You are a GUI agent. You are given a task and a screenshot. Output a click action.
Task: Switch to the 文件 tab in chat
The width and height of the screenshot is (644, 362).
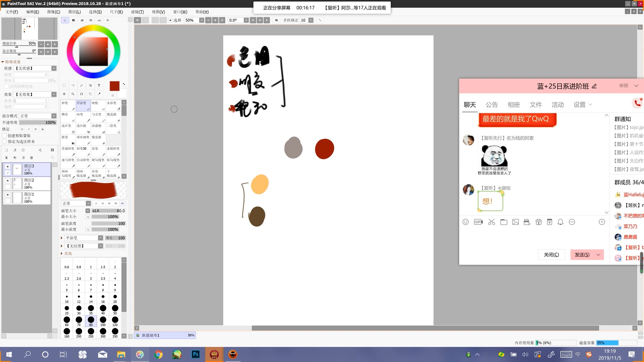click(536, 105)
